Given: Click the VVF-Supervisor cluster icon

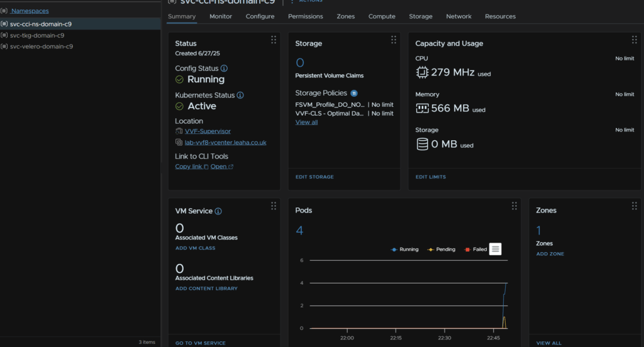Looking at the screenshot, I should click(x=179, y=131).
